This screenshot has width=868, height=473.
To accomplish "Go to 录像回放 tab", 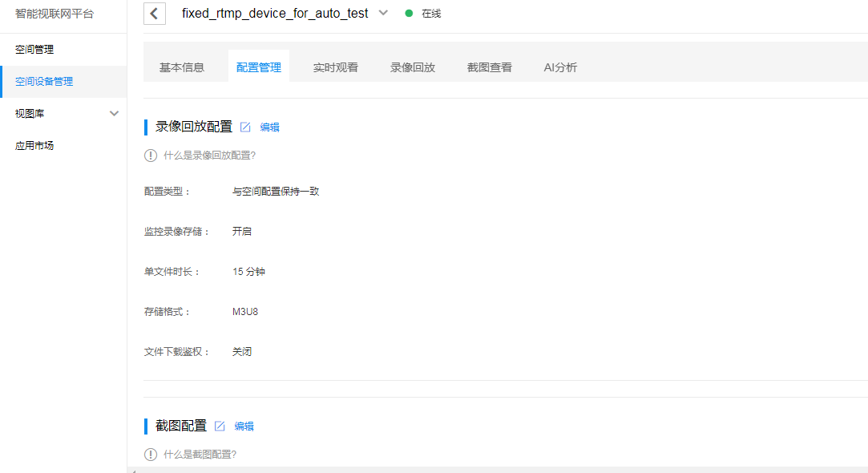I will point(413,67).
